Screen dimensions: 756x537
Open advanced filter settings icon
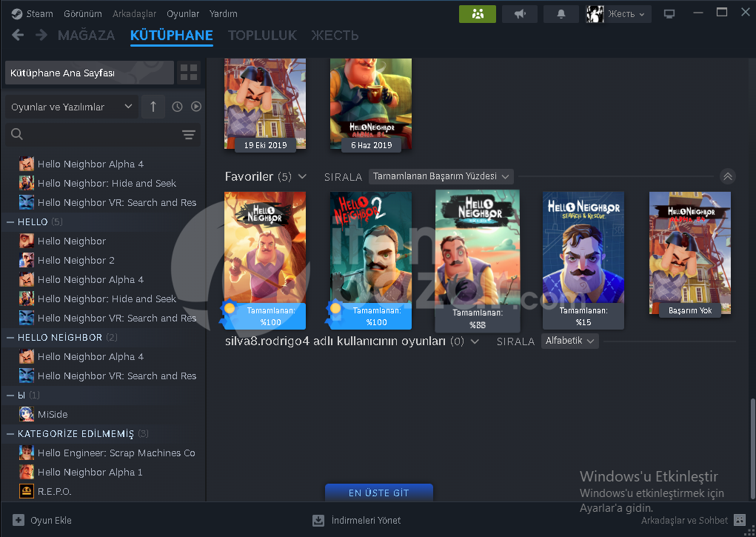pyautogui.click(x=189, y=135)
